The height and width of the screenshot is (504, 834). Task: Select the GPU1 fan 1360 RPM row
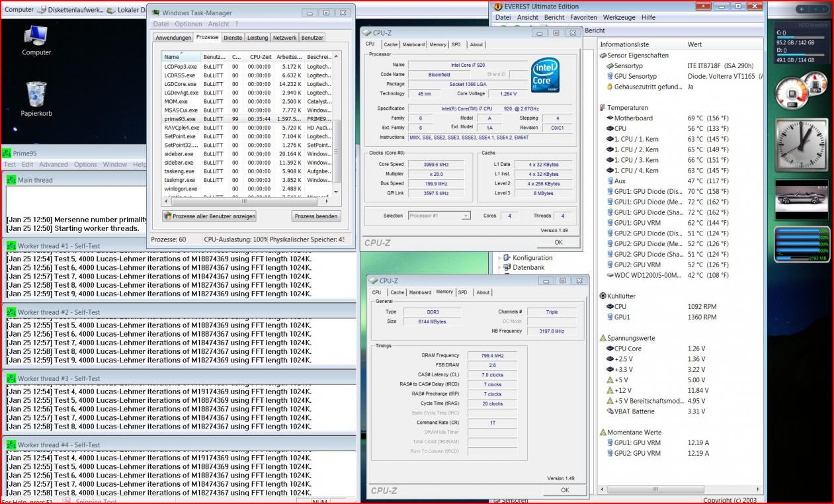[681, 317]
